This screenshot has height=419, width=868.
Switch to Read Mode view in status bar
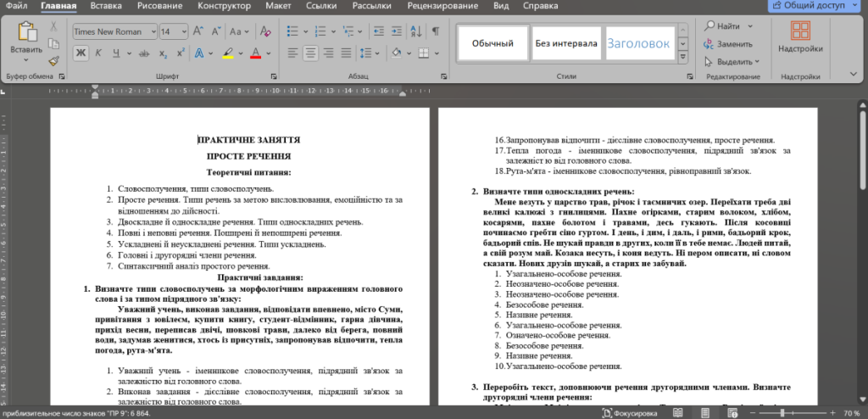coord(677,413)
